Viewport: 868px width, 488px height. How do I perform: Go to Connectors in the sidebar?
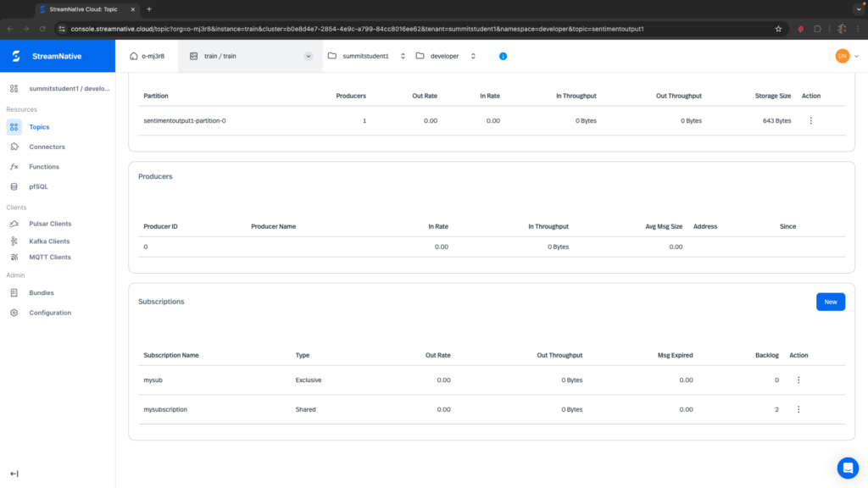click(47, 147)
